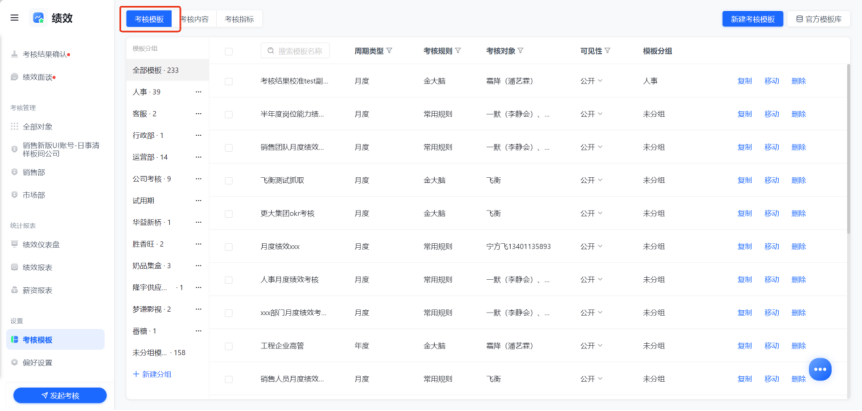862x411 pixels.
Task: Open the ellipsis menu next to 客服 group
Action: (198, 114)
